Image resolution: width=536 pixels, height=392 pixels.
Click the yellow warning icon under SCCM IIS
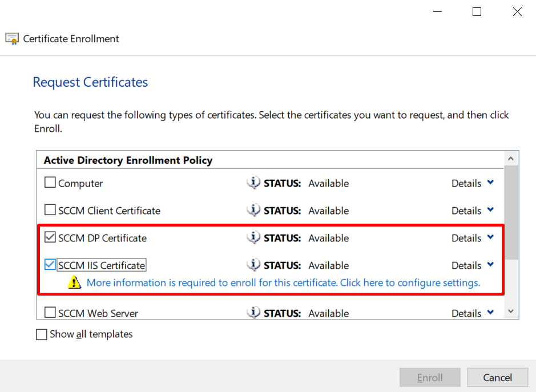point(74,282)
